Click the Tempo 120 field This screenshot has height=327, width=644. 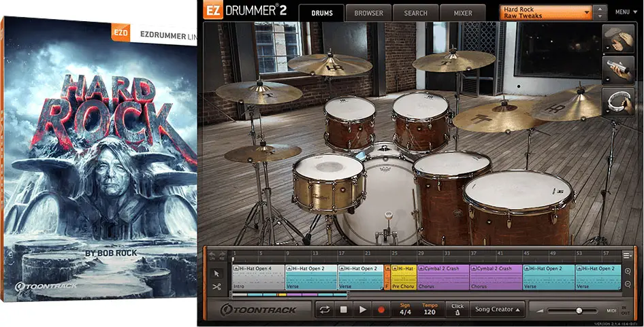coord(430,309)
